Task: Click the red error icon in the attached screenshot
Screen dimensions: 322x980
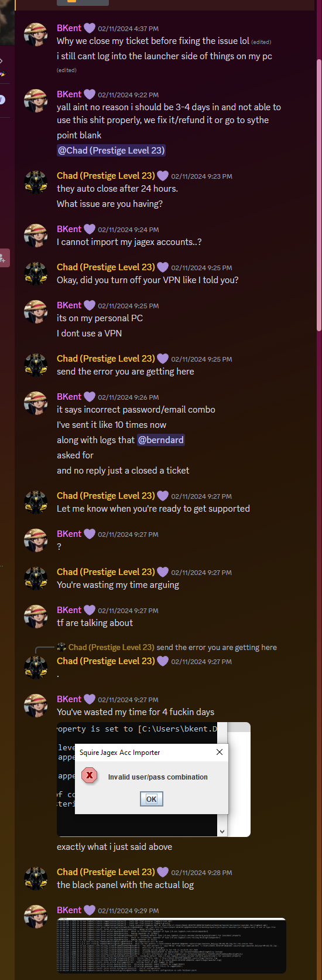Action: [90, 775]
